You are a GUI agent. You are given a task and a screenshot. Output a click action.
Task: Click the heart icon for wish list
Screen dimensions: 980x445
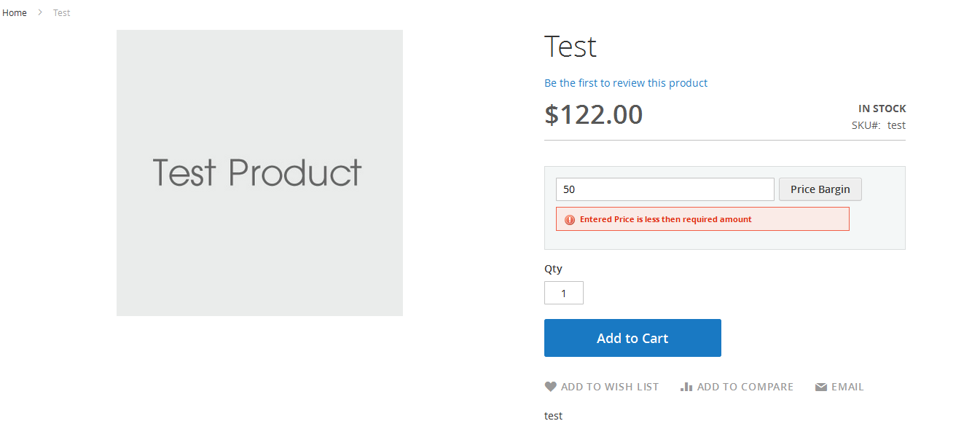point(550,387)
